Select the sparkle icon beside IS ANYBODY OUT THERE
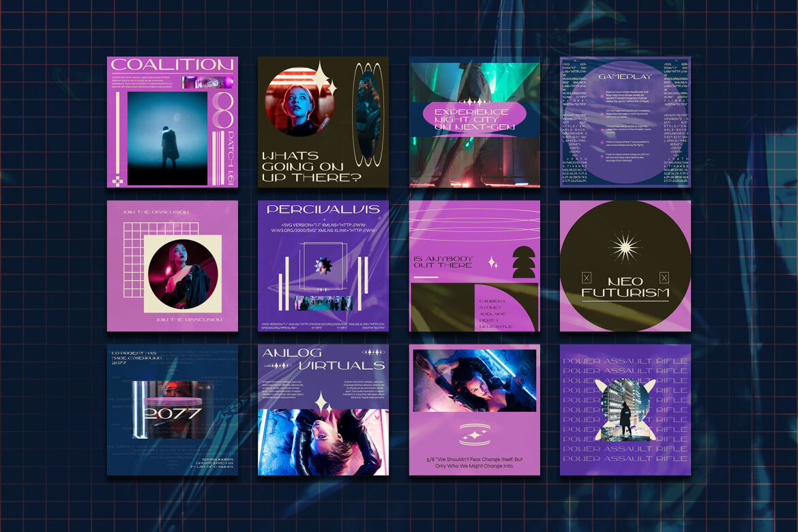 pos(491,263)
